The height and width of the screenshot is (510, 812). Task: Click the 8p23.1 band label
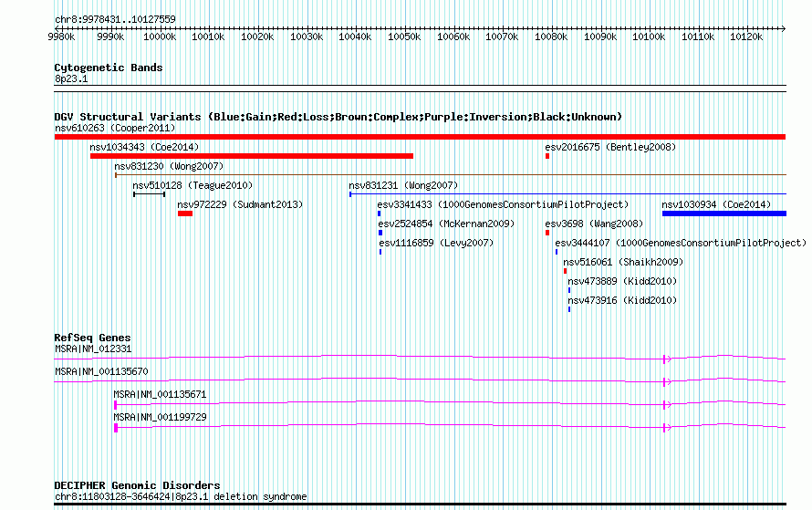tap(71, 78)
